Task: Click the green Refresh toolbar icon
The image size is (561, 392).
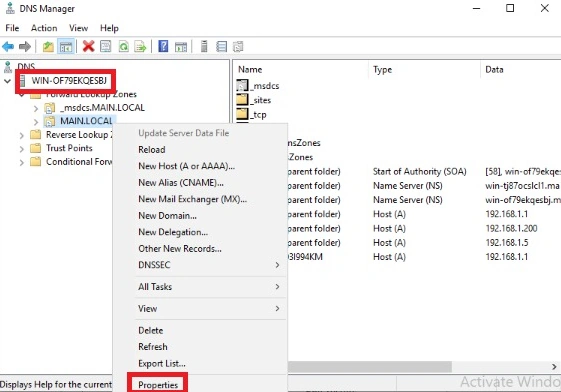Action: (123, 46)
